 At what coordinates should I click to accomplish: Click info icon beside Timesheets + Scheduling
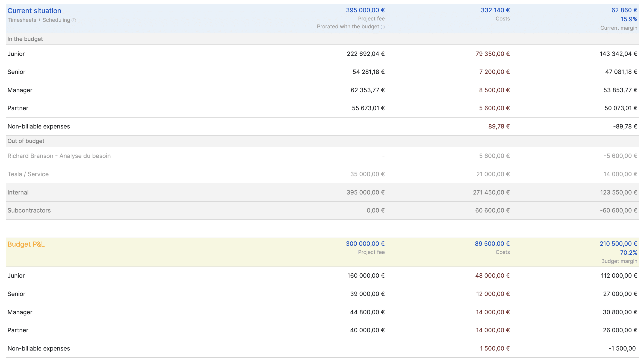click(74, 20)
